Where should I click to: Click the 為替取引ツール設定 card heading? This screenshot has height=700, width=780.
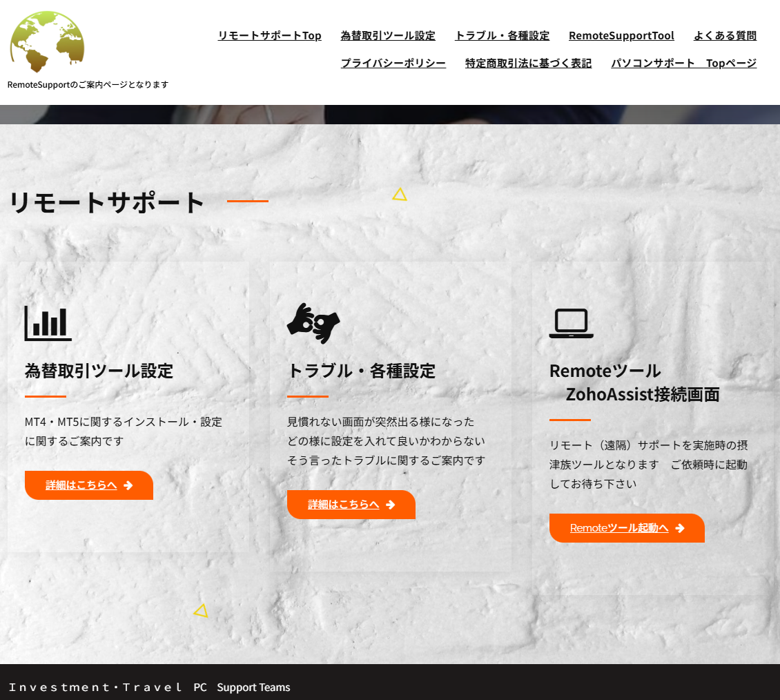[99, 371]
